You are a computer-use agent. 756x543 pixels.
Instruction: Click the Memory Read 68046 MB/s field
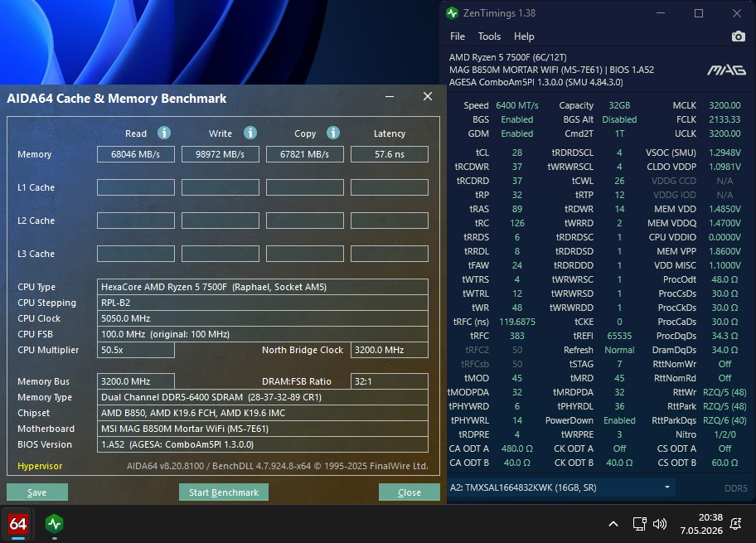[135, 154]
